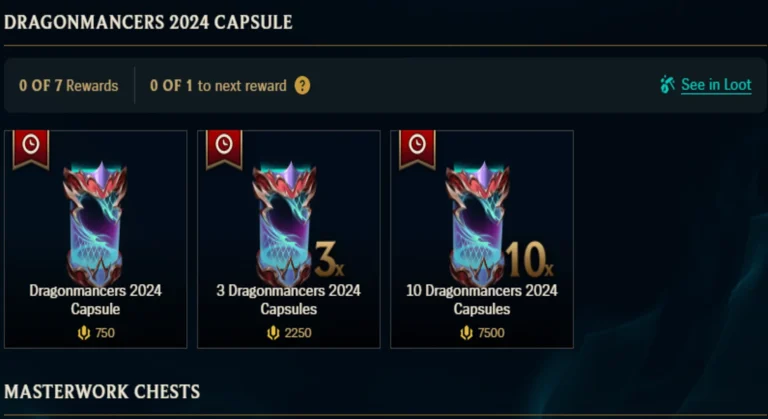Click the 0 OF 7 Rewards counter
The image size is (768, 419).
point(69,86)
